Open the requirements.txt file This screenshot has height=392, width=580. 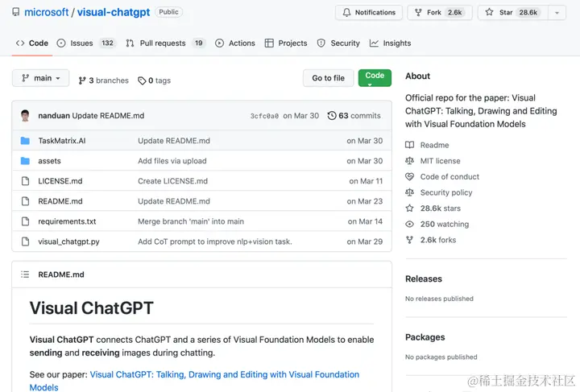[67, 221]
